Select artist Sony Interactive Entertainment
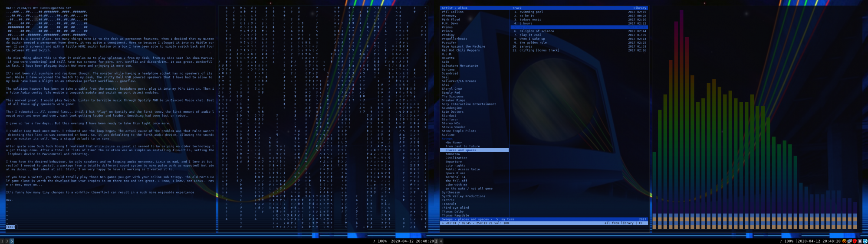 [x=469, y=104]
